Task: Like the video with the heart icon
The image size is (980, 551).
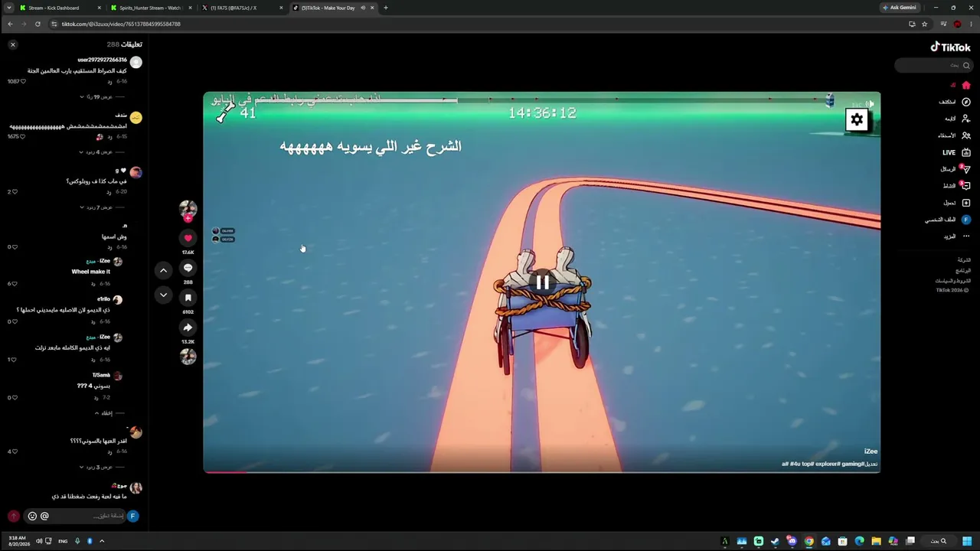Action: coord(188,238)
